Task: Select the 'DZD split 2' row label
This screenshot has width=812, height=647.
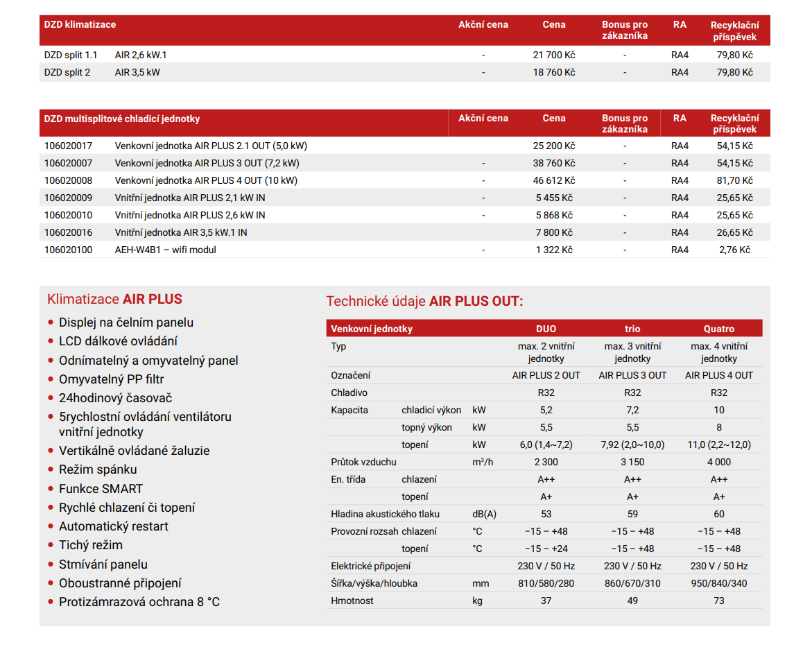Action: tap(67, 73)
